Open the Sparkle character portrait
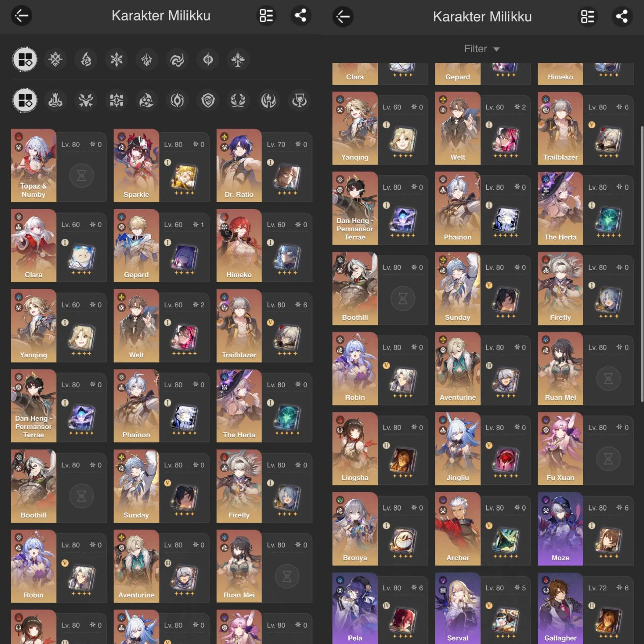Image resolution: width=644 pixels, height=644 pixels. tap(136, 165)
